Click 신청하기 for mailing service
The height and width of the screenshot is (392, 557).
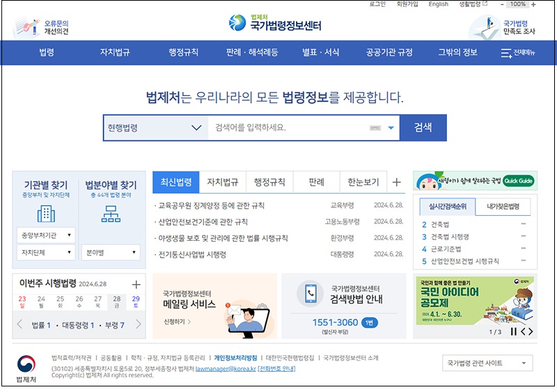coord(177,322)
